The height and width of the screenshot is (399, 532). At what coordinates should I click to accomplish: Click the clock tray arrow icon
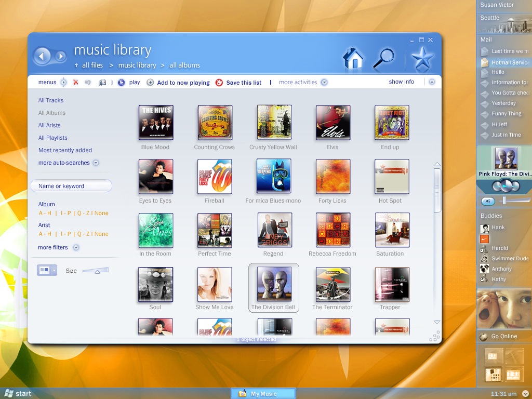tap(526, 394)
